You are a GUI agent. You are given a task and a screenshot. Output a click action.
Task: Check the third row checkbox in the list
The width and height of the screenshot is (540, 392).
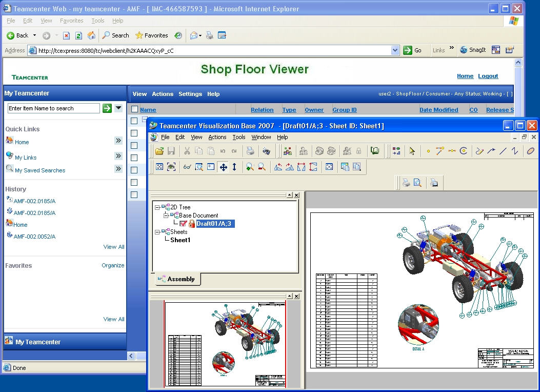pos(134,145)
